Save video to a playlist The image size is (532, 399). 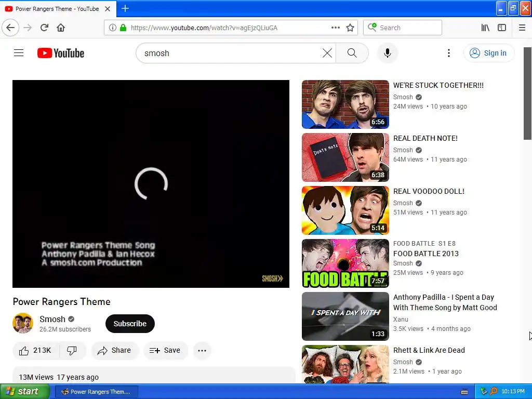click(165, 350)
